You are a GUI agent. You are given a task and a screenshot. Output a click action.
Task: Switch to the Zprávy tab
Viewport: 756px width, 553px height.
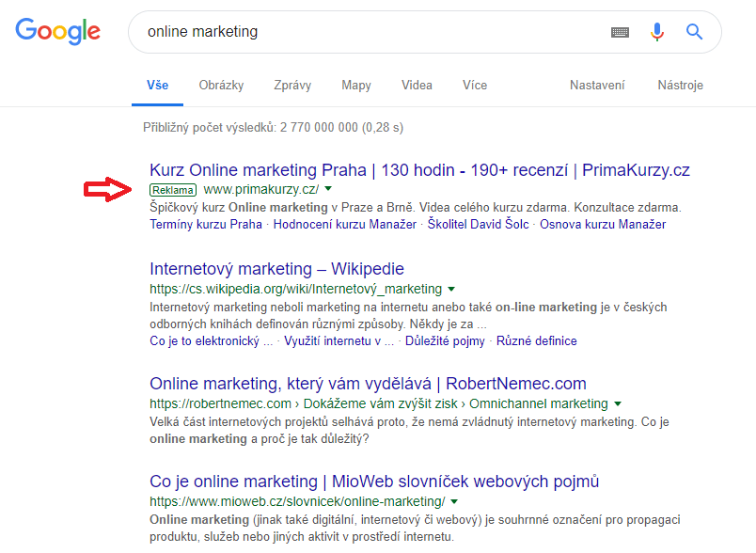click(292, 86)
